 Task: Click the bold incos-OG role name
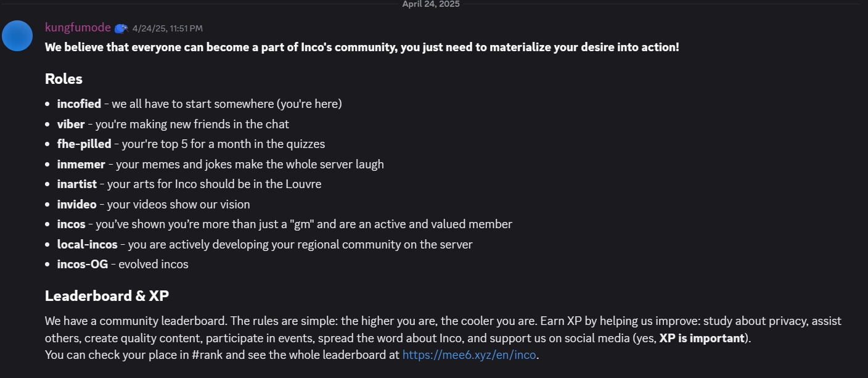(83, 264)
